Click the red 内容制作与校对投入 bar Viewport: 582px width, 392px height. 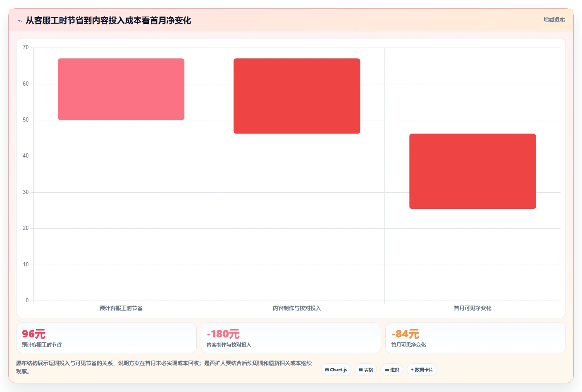point(297,96)
